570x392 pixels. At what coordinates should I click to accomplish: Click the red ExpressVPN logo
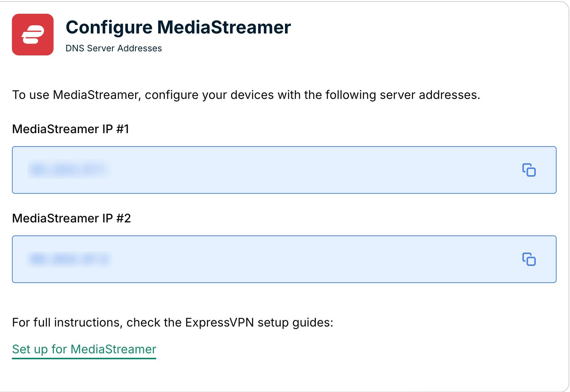click(x=33, y=35)
